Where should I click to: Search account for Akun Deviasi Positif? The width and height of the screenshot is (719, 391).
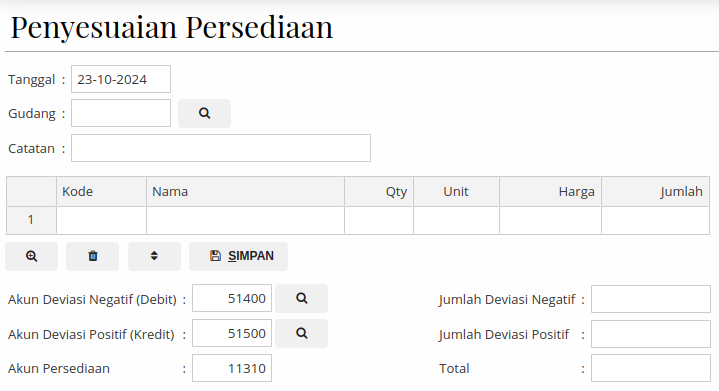pyautogui.click(x=301, y=333)
